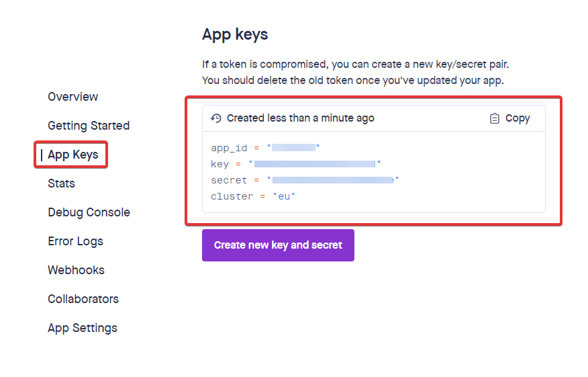This screenshot has height=377, width=588.
Task: Click the redacted secret value
Action: pos(332,180)
